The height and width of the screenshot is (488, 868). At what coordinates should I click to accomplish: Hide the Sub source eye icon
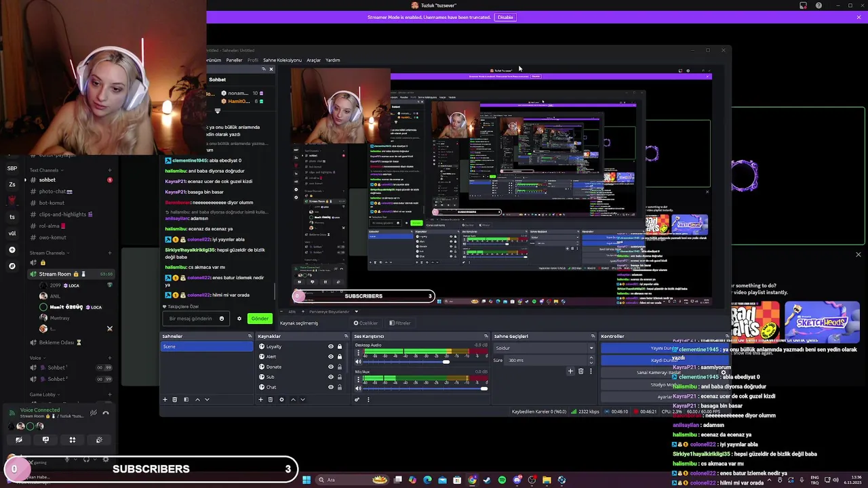tap(331, 377)
